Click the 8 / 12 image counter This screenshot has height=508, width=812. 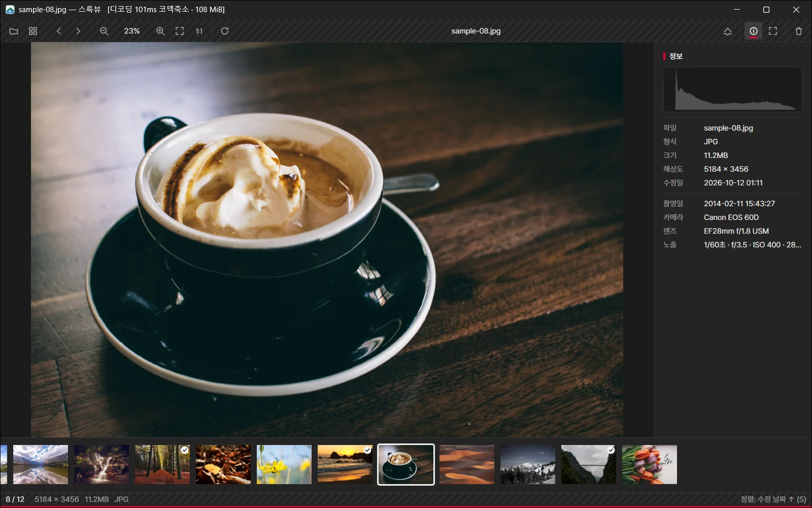(15, 499)
